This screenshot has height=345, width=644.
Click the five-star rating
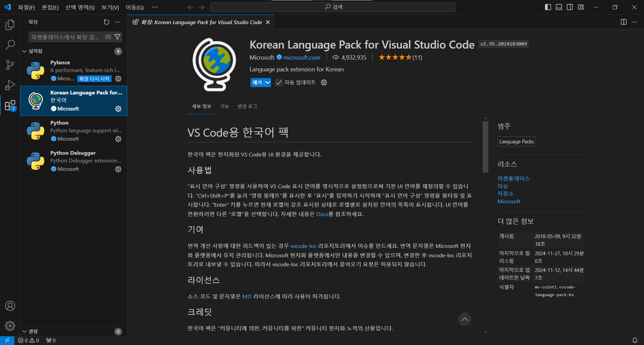click(x=395, y=57)
